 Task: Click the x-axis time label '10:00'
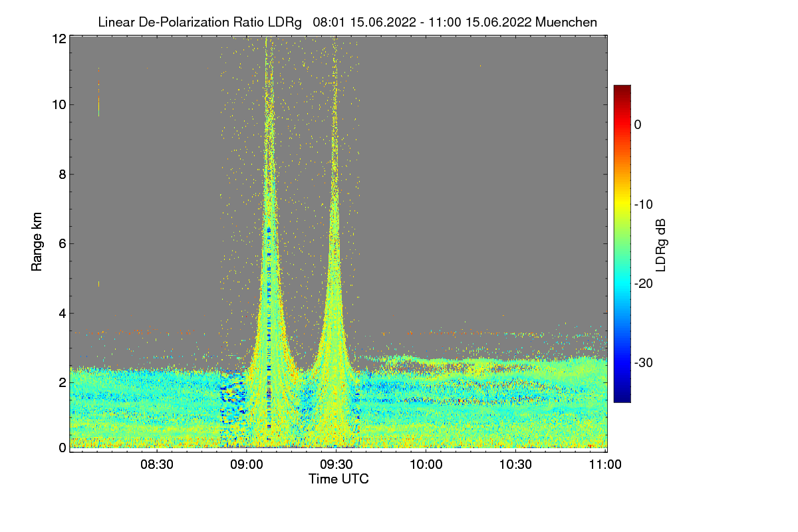(426, 465)
